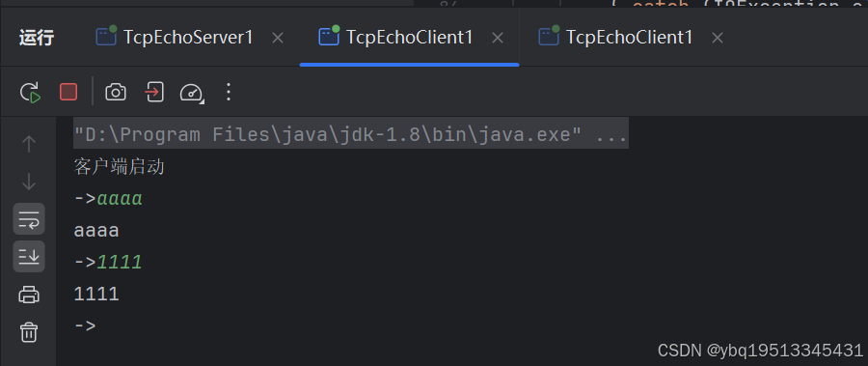868x366 pixels.
Task: Click the exit process icon with red arrow
Action: tap(154, 92)
